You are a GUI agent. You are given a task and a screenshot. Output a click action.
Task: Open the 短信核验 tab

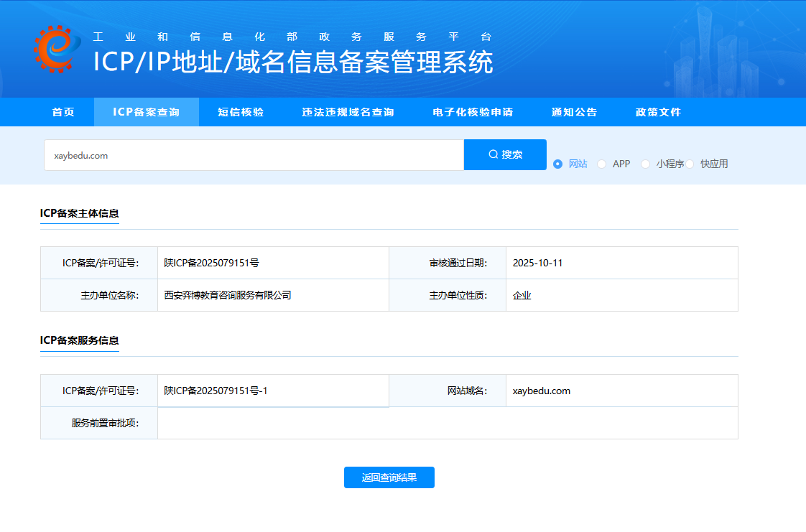tap(241, 112)
